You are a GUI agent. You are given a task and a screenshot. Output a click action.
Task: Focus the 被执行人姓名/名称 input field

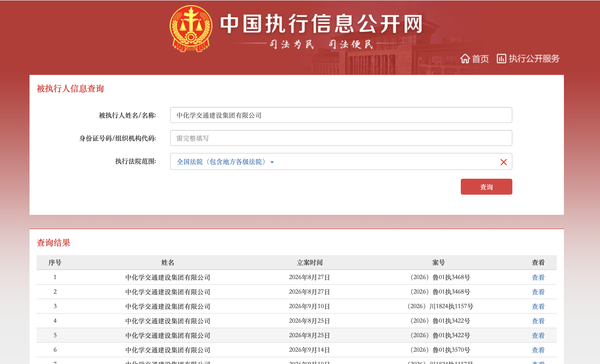(341, 115)
